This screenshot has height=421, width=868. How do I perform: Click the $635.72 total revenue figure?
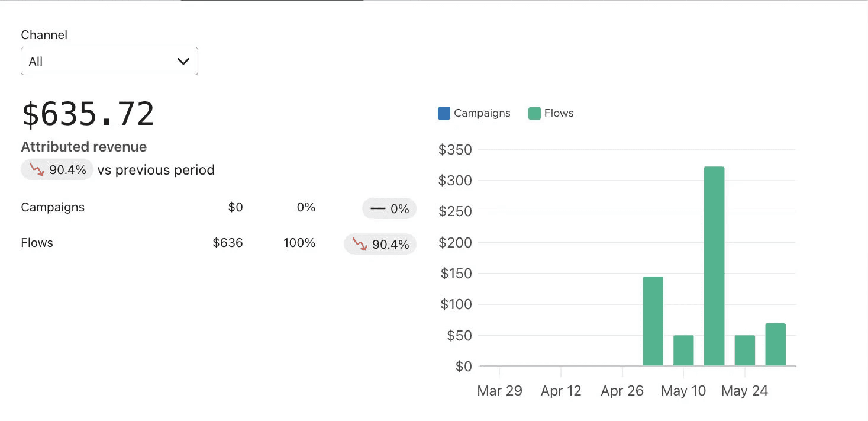click(x=88, y=114)
